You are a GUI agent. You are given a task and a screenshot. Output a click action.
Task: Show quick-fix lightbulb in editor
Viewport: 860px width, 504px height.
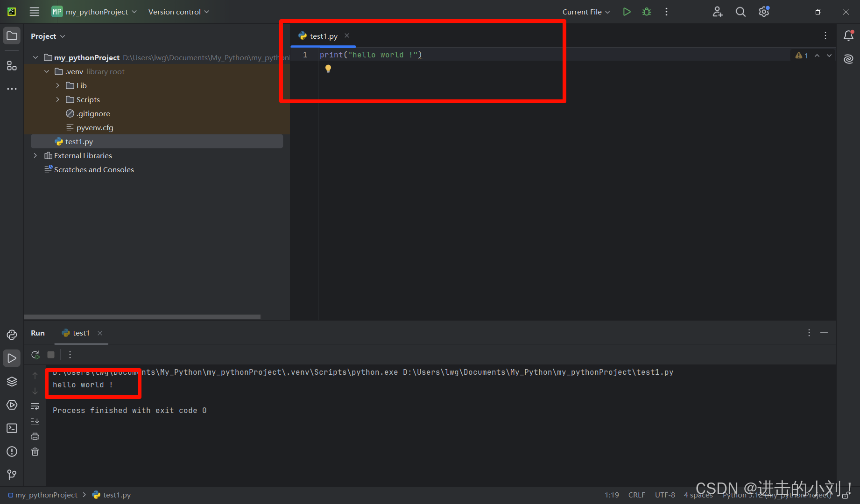point(328,69)
